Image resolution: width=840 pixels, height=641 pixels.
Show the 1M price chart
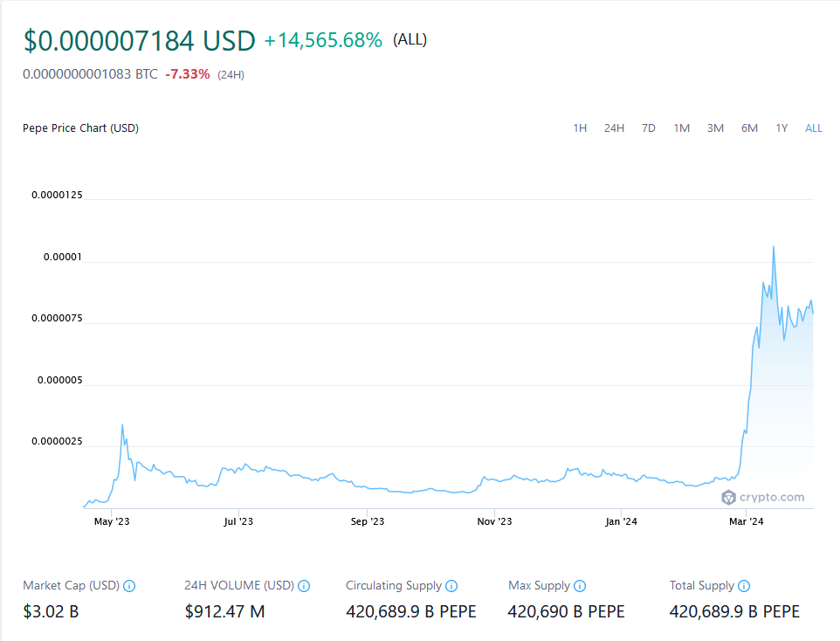click(x=682, y=128)
